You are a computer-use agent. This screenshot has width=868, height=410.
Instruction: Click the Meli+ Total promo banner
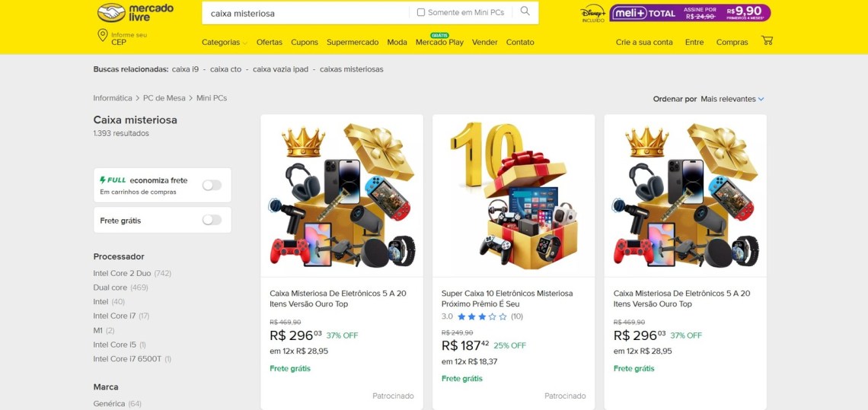(690, 13)
